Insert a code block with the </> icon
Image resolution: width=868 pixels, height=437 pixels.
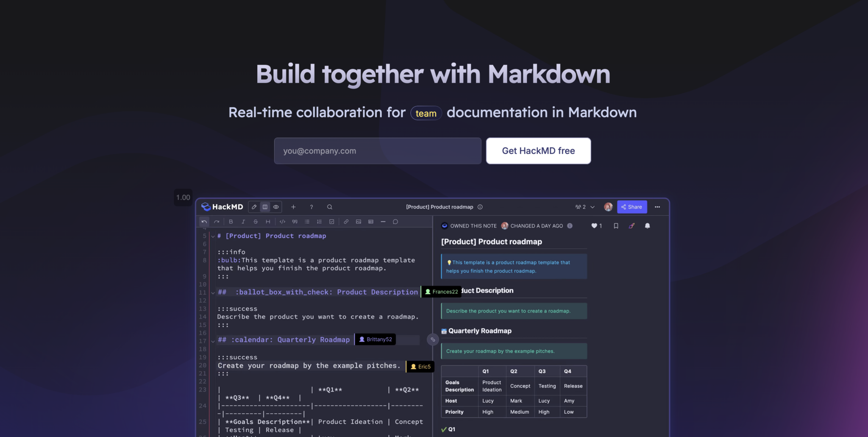(282, 222)
